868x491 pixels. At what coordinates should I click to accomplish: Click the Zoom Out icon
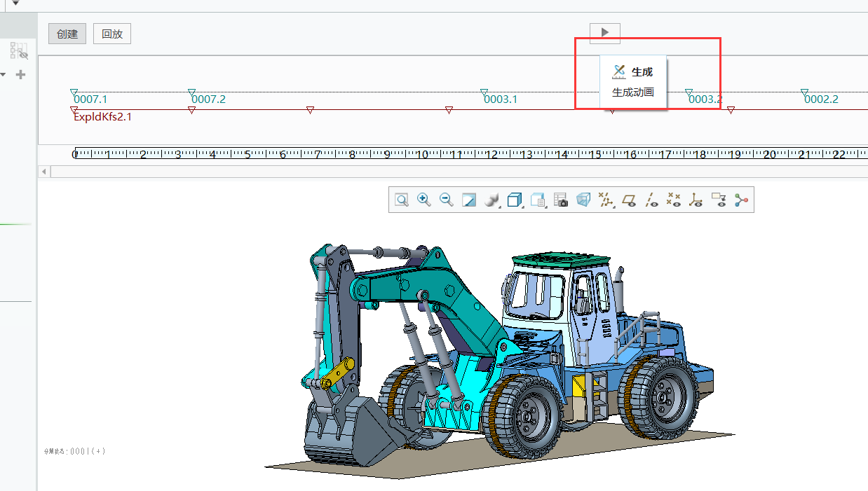[446, 200]
